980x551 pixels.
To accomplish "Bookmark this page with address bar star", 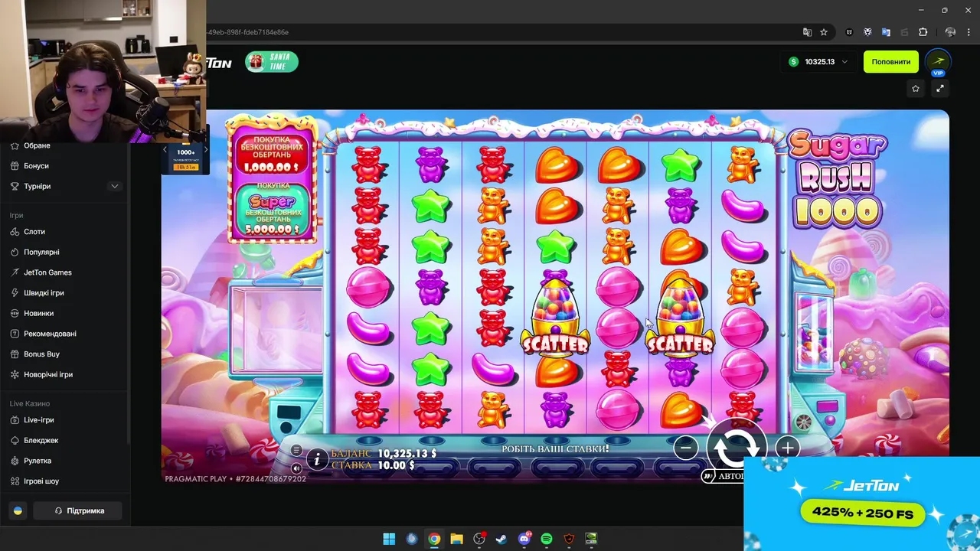I will tap(824, 32).
